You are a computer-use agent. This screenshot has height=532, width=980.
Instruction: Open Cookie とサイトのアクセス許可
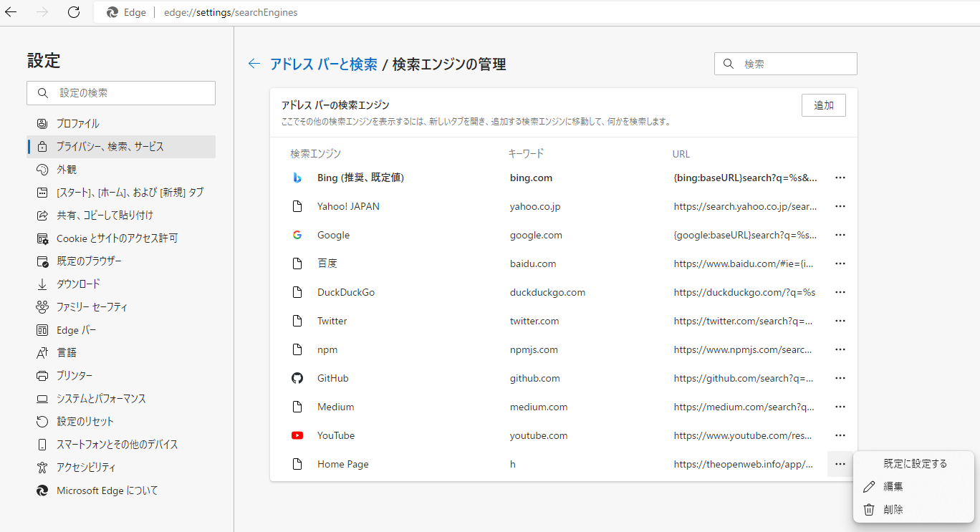(121, 238)
